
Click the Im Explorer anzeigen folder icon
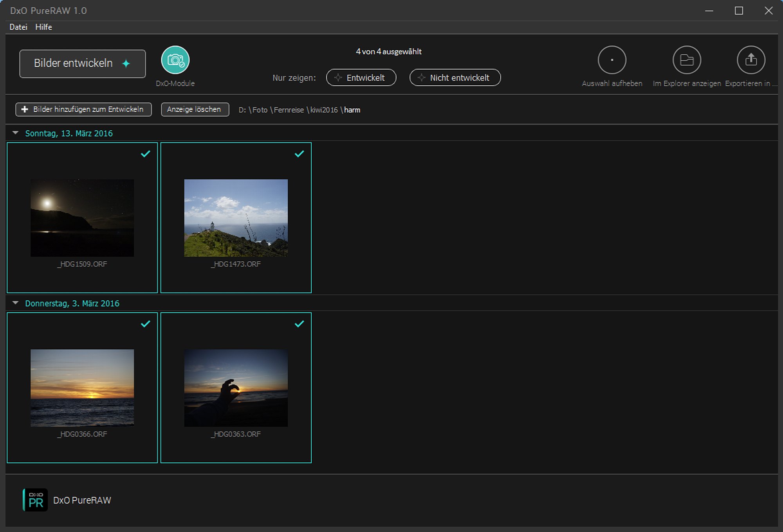pos(686,60)
